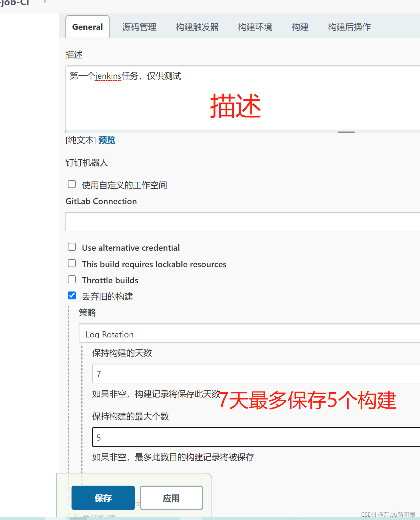This screenshot has width=420, height=520.
Task: Click the 钉钉机器人 section label
Action: click(87, 162)
